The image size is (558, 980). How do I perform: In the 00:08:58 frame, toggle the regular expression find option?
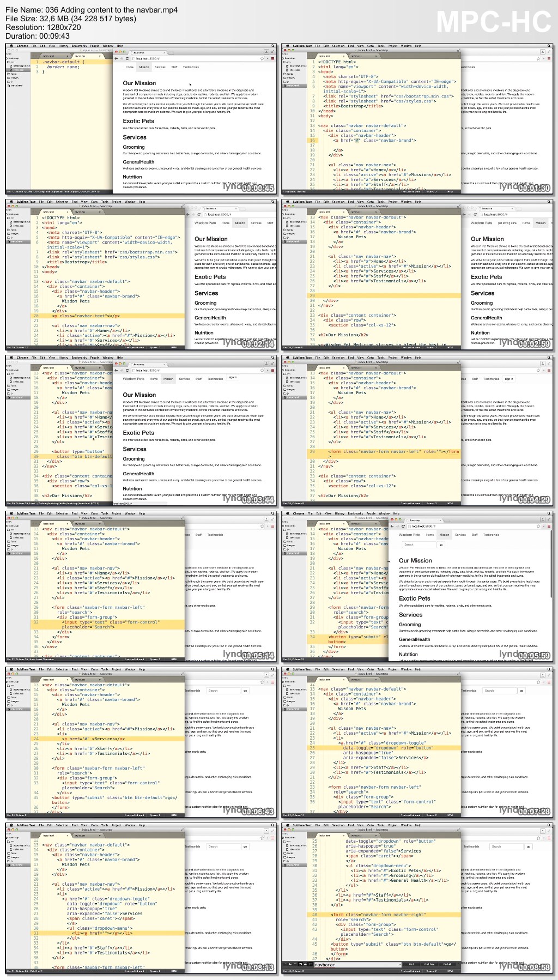(284, 964)
